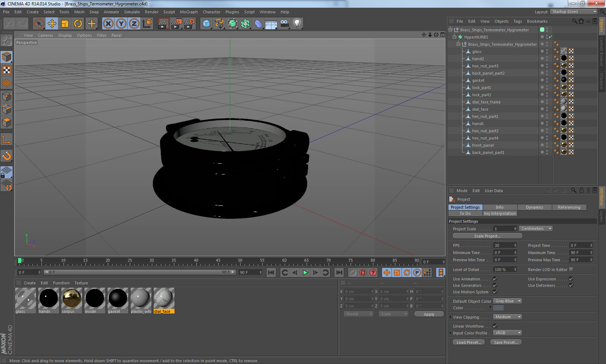Image resolution: width=606 pixels, height=364 pixels.
Task: Toggle Use Deformers checkbox
Action: (571, 285)
